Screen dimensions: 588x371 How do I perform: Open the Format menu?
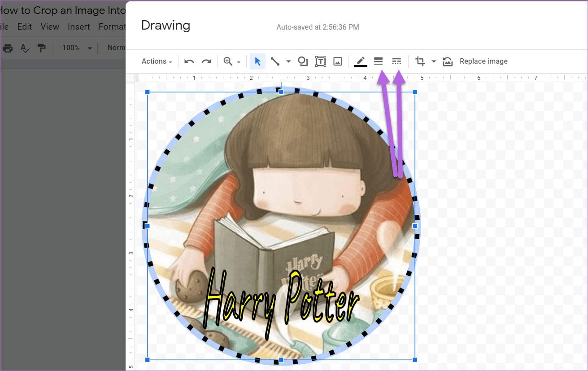tap(112, 26)
